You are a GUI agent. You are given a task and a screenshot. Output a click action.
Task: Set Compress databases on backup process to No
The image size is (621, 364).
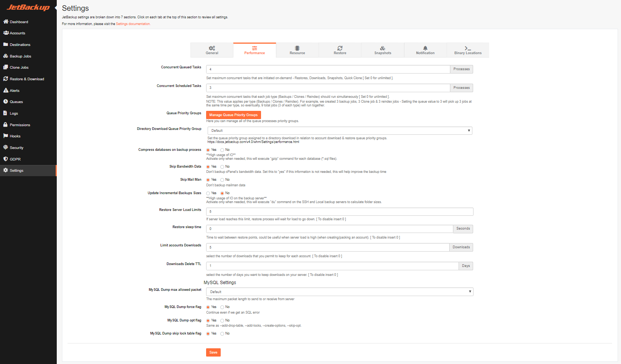coord(222,150)
